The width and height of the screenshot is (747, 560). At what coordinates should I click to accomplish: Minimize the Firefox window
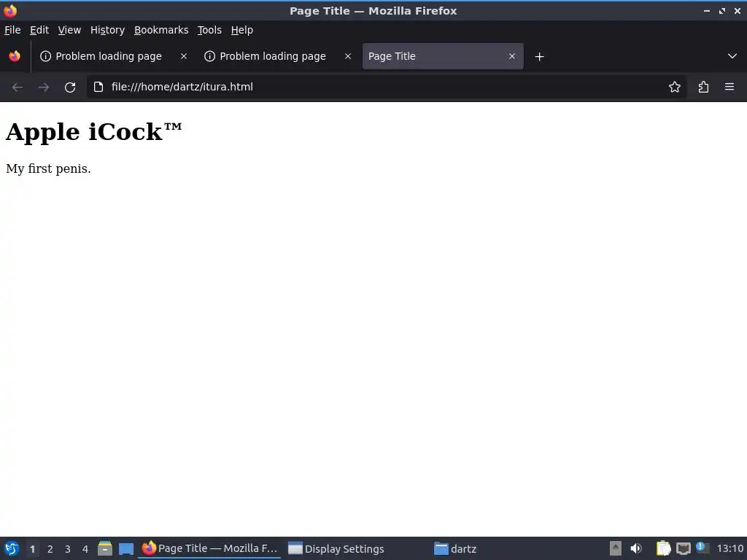pyautogui.click(x=707, y=11)
